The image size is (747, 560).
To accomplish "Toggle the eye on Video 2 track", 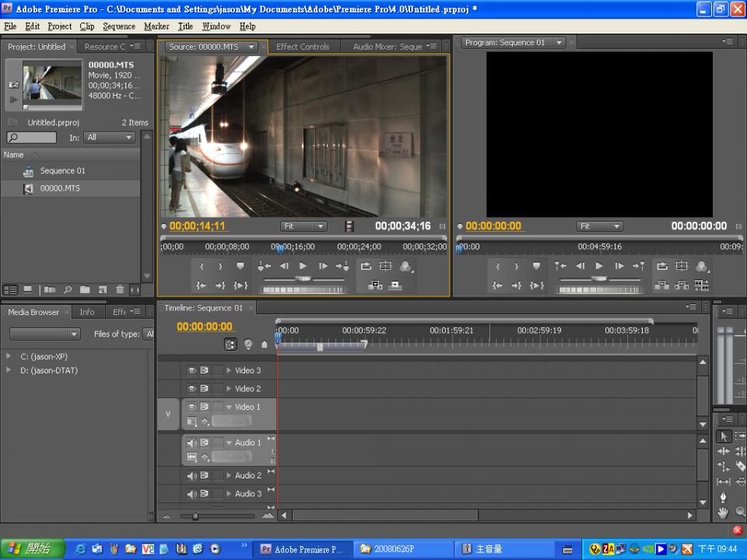I will tap(191, 388).
